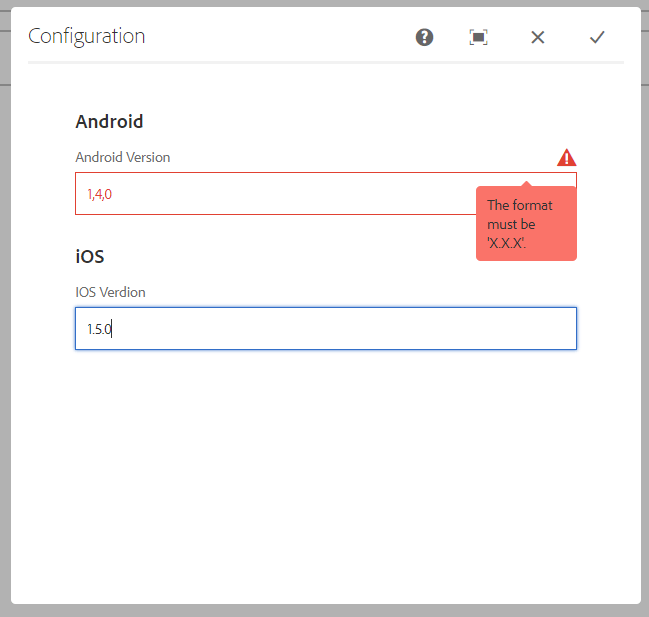Image resolution: width=649 pixels, height=617 pixels.
Task: Click the grey backdrop left of the dialog
Action: click(x=5, y=300)
